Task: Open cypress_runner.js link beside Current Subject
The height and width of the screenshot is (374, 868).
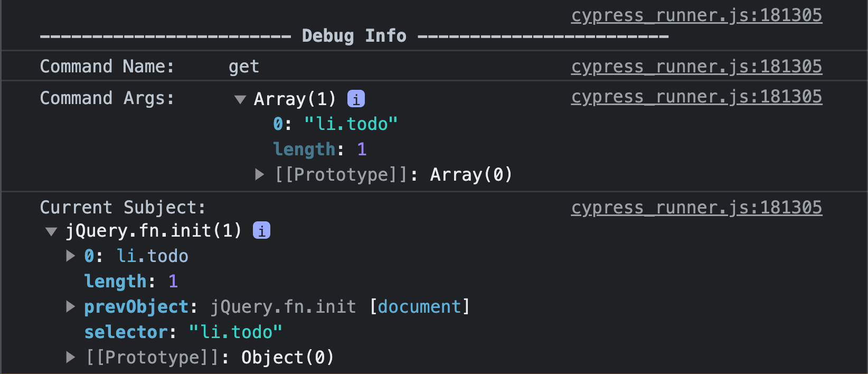Action: coord(696,208)
